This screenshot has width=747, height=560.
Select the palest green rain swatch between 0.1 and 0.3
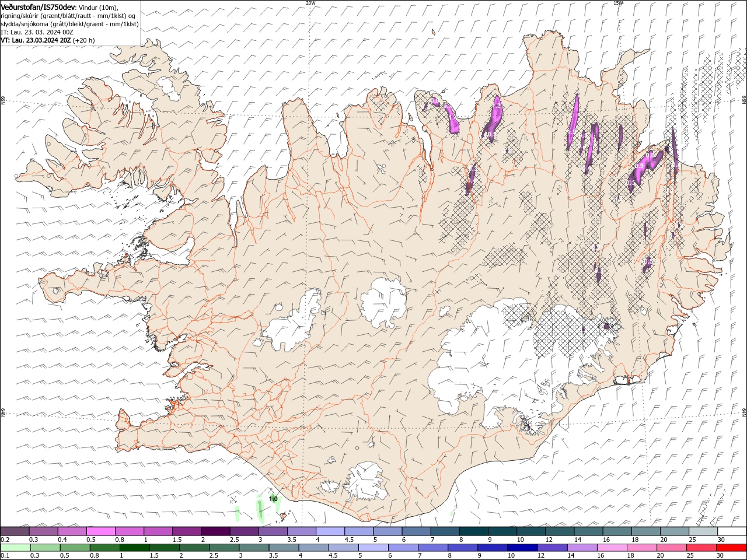pyautogui.click(x=15, y=548)
